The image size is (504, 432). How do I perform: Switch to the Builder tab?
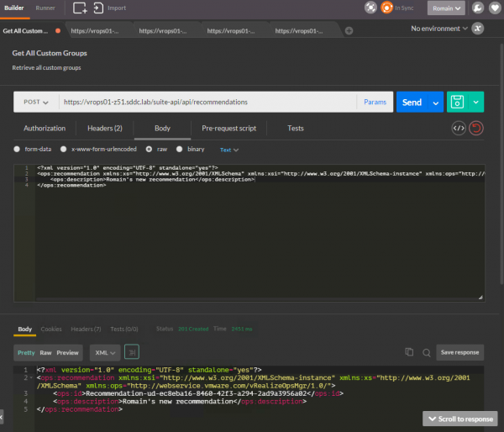tap(14, 8)
